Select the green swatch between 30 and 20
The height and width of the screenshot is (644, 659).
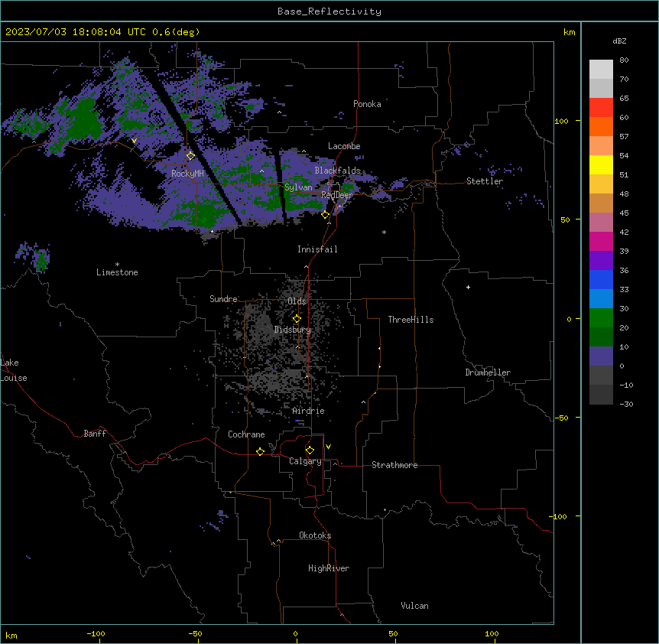tap(601, 318)
